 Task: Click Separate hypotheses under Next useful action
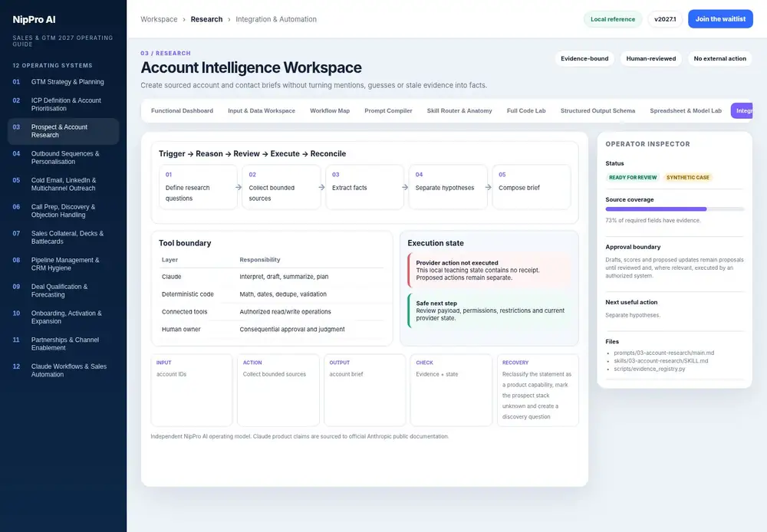[x=633, y=315]
